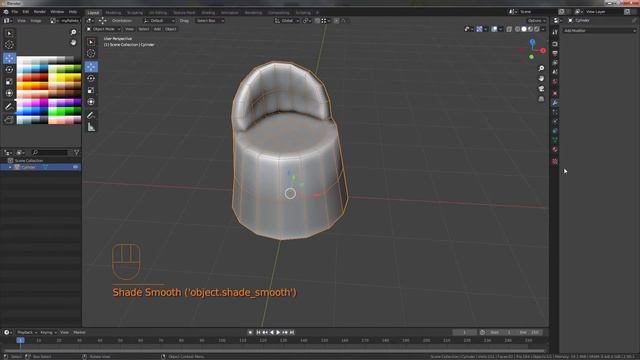Switch to Wireframe viewport shading
This screenshot has width=640, height=360.
[x=518, y=29]
